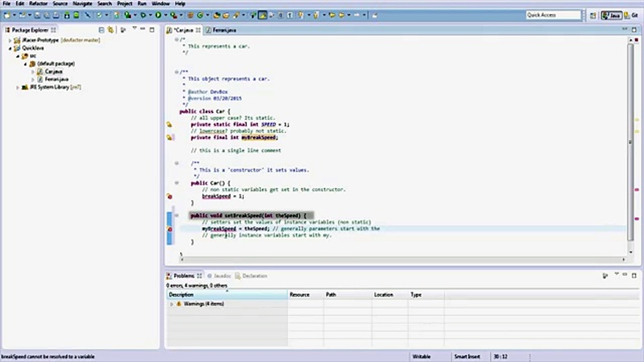Expand the JRacer-Prototype project node

[x=10, y=40]
